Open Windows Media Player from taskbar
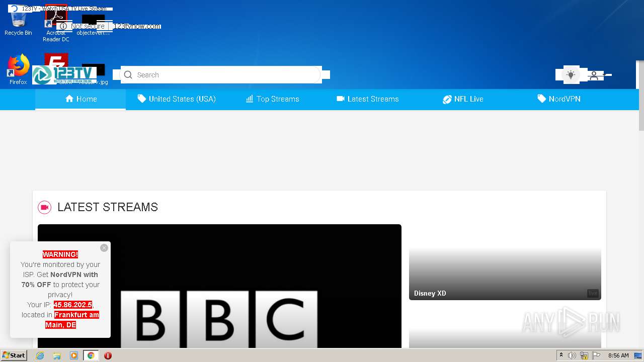644x362 pixels. [x=74, y=355]
